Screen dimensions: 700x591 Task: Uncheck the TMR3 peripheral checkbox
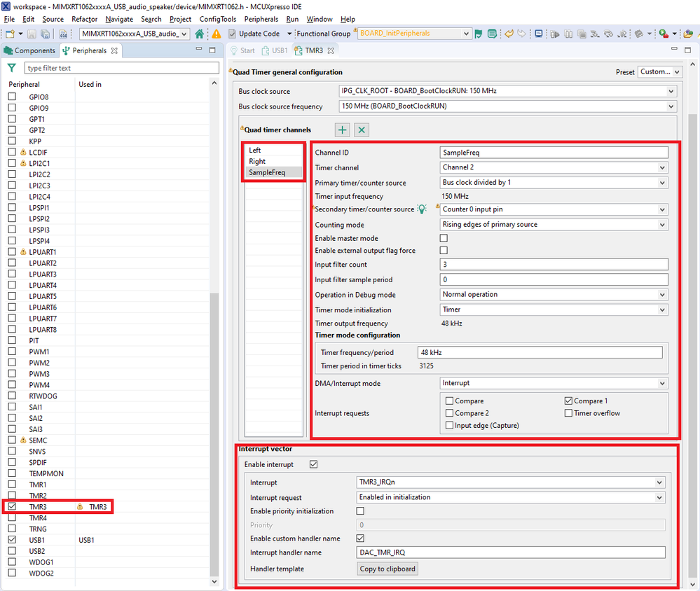tap(12, 506)
